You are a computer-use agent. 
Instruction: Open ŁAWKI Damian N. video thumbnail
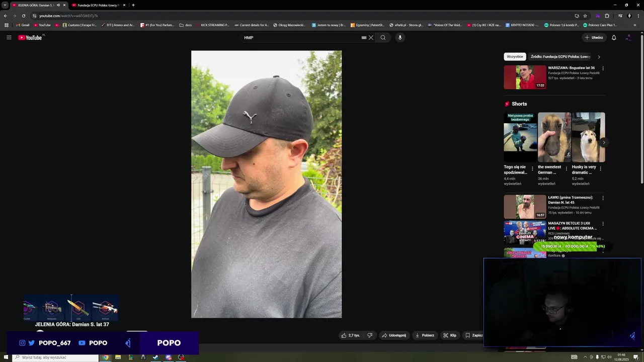point(525,207)
